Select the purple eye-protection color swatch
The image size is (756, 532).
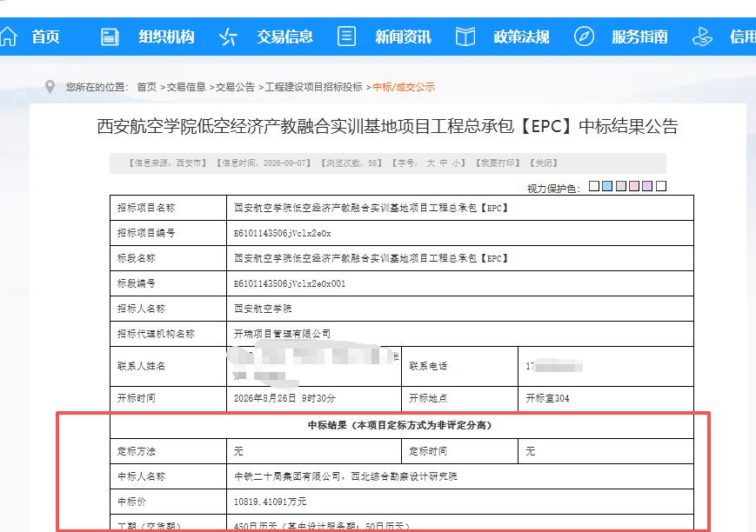point(647,186)
